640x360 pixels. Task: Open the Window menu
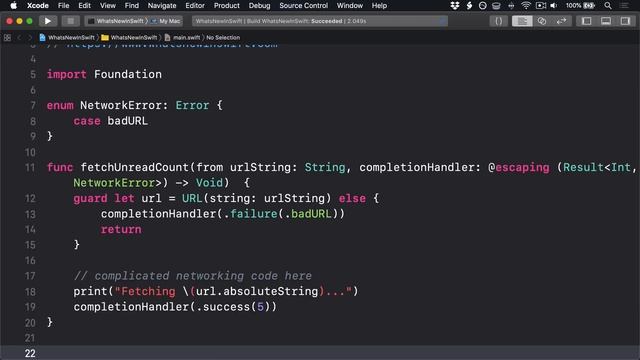tap(350, 5)
